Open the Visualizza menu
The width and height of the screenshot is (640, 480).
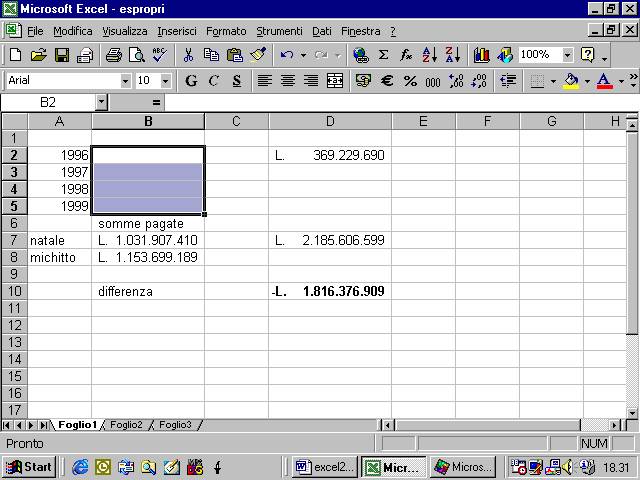(x=124, y=31)
